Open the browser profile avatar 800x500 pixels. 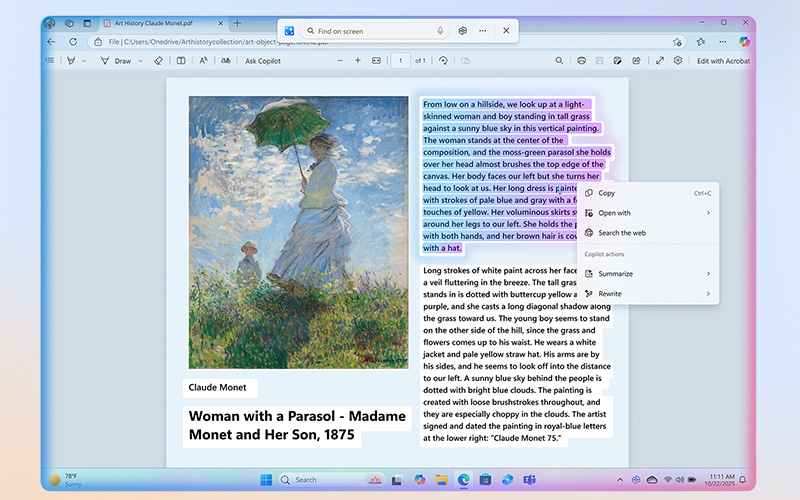click(49, 23)
